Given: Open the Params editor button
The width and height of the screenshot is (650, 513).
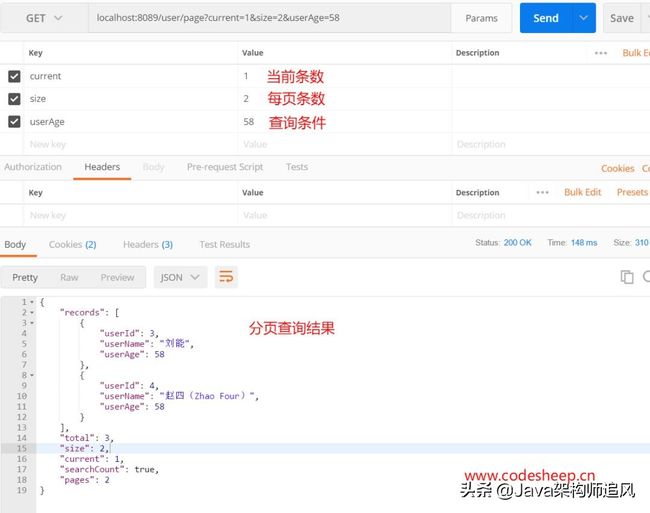Looking at the screenshot, I should tap(481, 18).
